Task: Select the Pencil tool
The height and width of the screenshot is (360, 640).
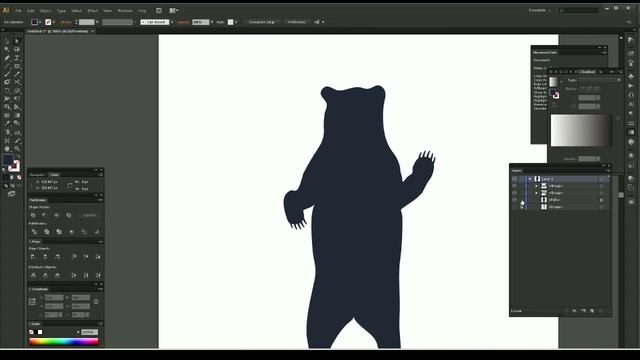Action: [17, 74]
